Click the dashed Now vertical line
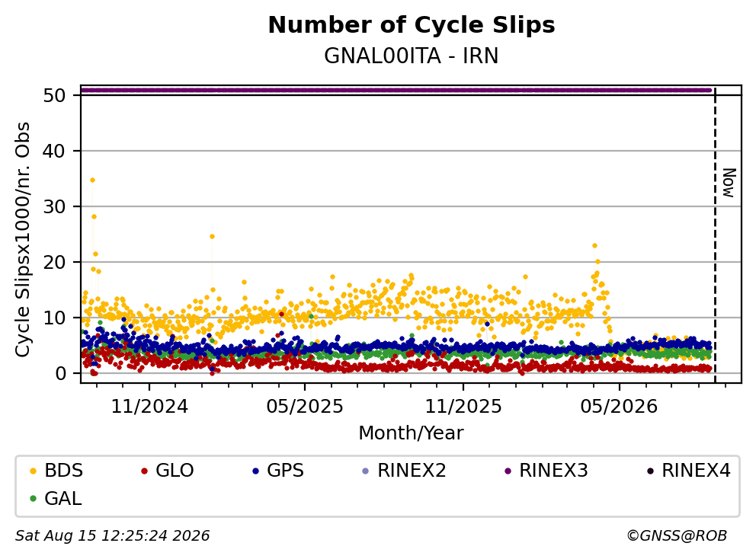The image size is (756, 559). [715, 235]
